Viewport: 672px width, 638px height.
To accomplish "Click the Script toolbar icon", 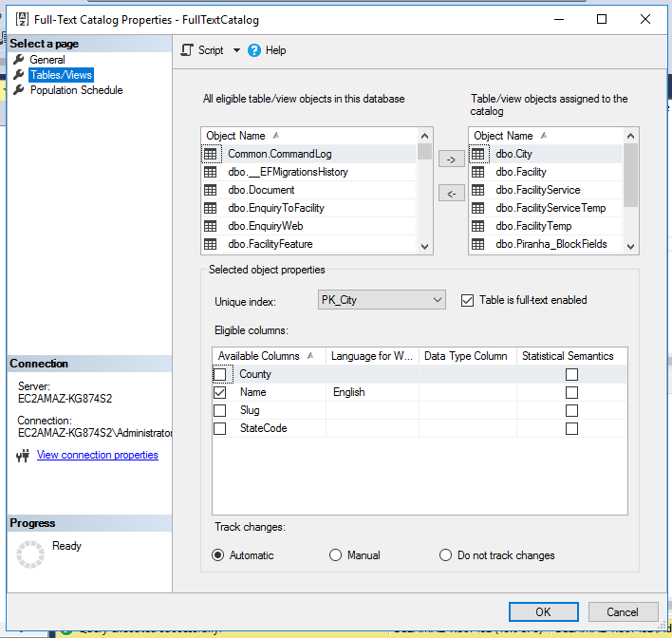I will pyautogui.click(x=187, y=50).
